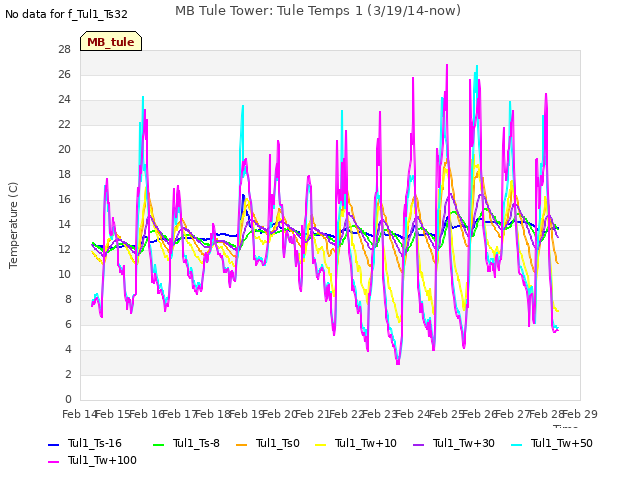Select the Tul1_Ts0 legend label
Screen dimensions: 640x480
click(278, 444)
